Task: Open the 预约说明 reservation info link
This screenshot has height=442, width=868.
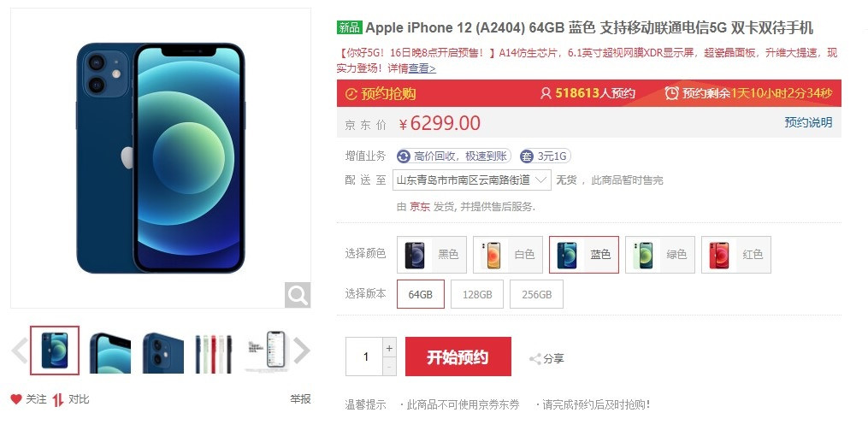Action: [807, 122]
